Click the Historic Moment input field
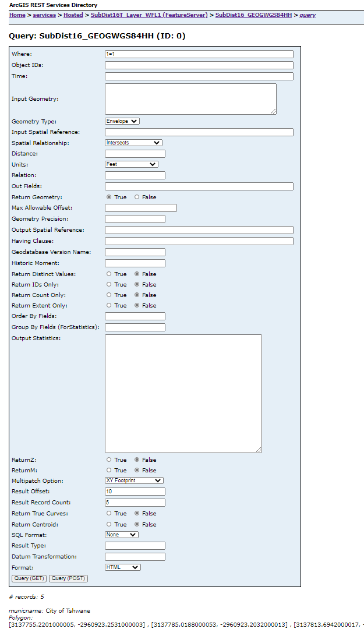The width and height of the screenshot is (364, 629). 135,263
